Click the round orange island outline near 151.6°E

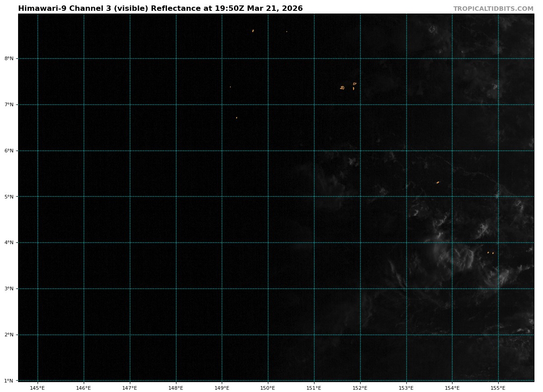coord(343,88)
